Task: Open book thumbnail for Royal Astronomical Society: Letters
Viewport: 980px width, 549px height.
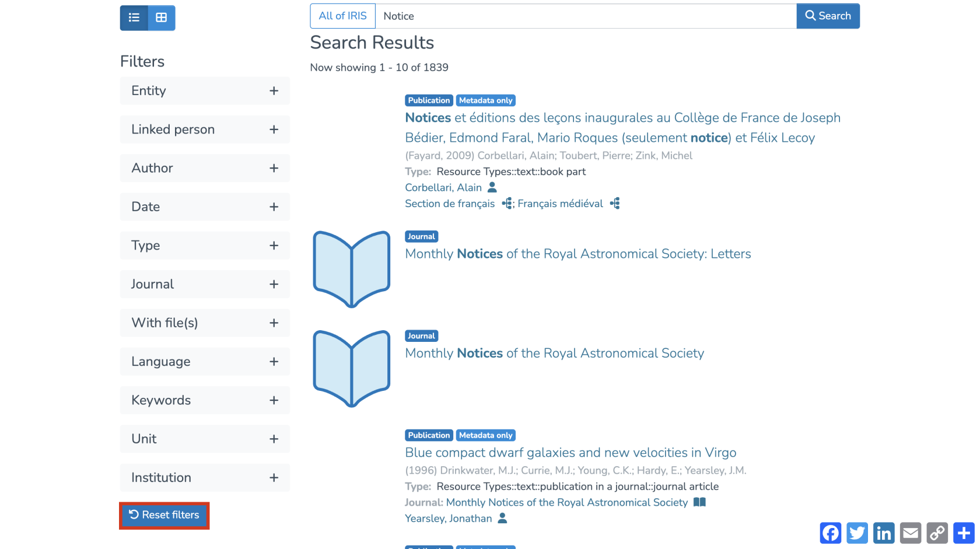Action: (x=352, y=269)
